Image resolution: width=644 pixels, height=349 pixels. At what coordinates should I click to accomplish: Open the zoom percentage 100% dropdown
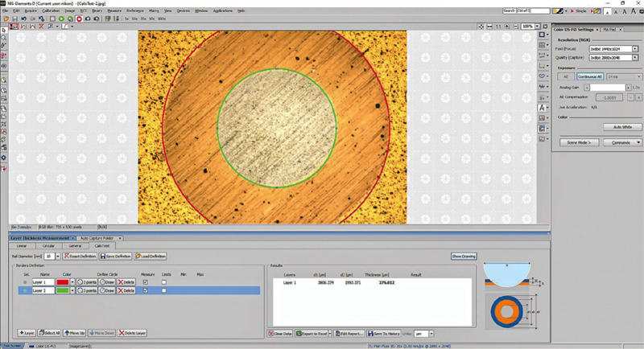(x=537, y=27)
